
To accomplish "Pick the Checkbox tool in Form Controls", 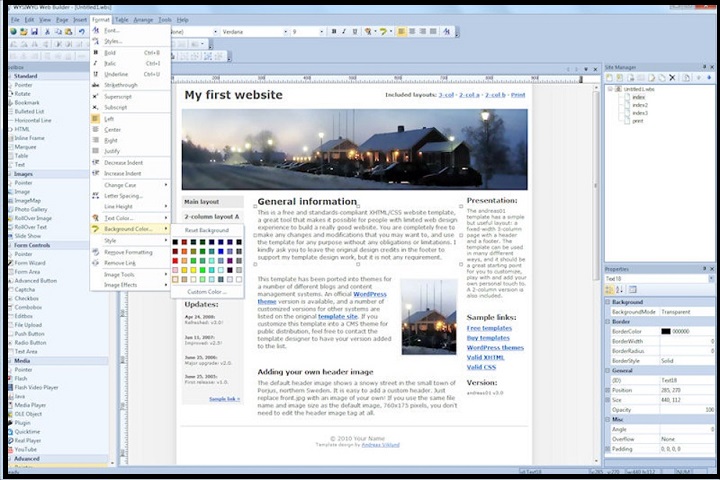I will coord(26,298).
